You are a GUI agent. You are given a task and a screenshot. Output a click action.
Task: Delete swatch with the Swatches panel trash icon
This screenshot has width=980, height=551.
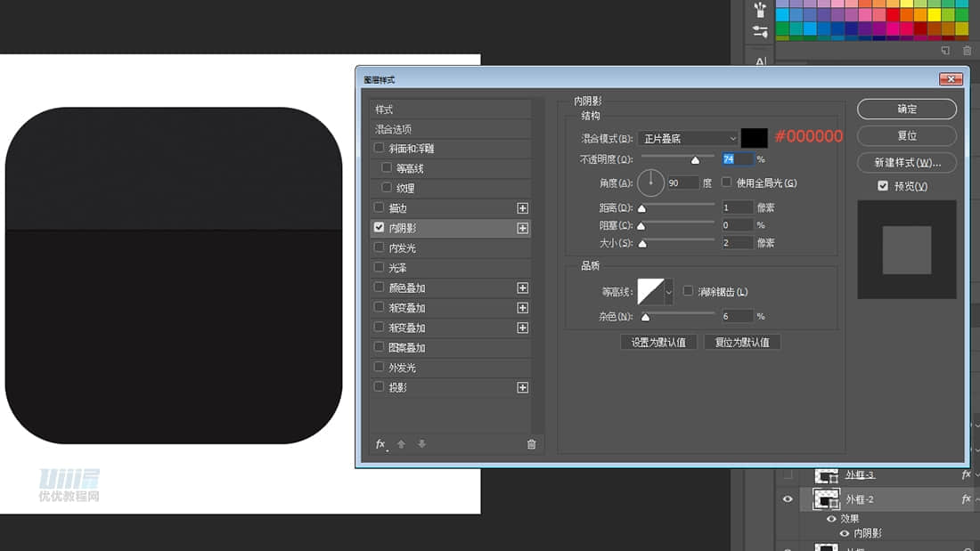[x=967, y=51]
